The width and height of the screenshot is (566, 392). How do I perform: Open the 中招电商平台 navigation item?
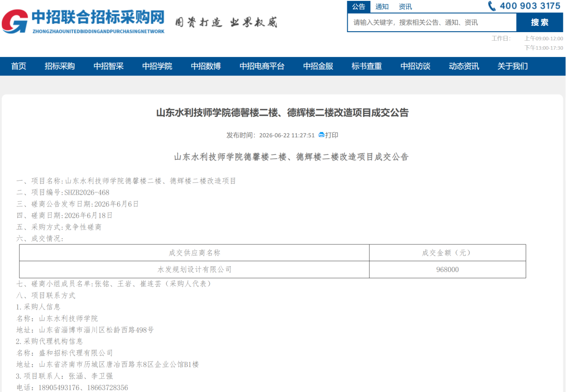coord(262,66)
